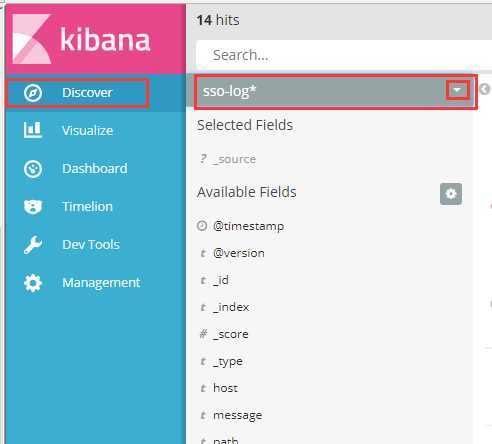
Task: Collapse the field sidebar with arrow
Action: 485,89
